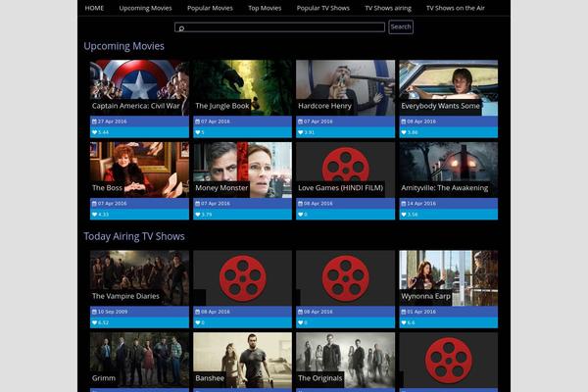The image size is (588, 392).
Task: Click the heart icon under Hardcore Henry
Action: [x=300, y=132]
